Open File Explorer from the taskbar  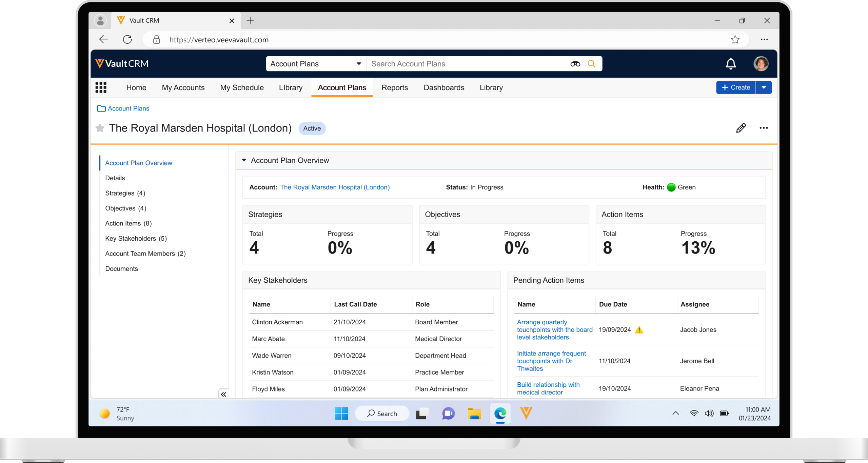474,414
